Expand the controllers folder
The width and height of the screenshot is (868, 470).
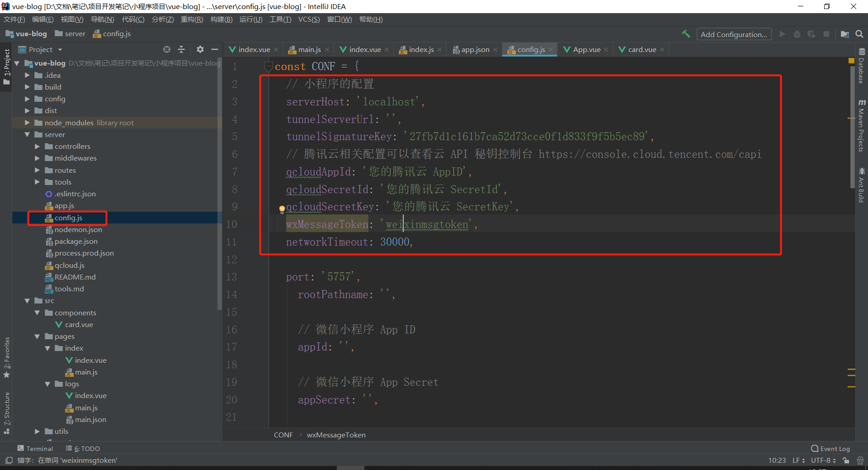point(38,146)
